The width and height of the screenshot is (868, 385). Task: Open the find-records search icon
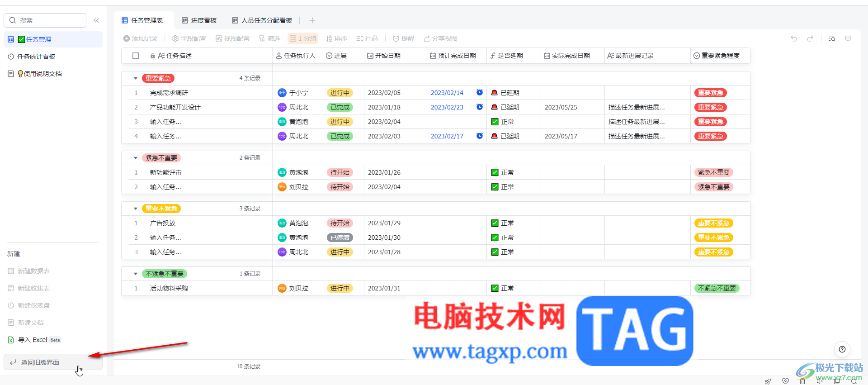832,38
